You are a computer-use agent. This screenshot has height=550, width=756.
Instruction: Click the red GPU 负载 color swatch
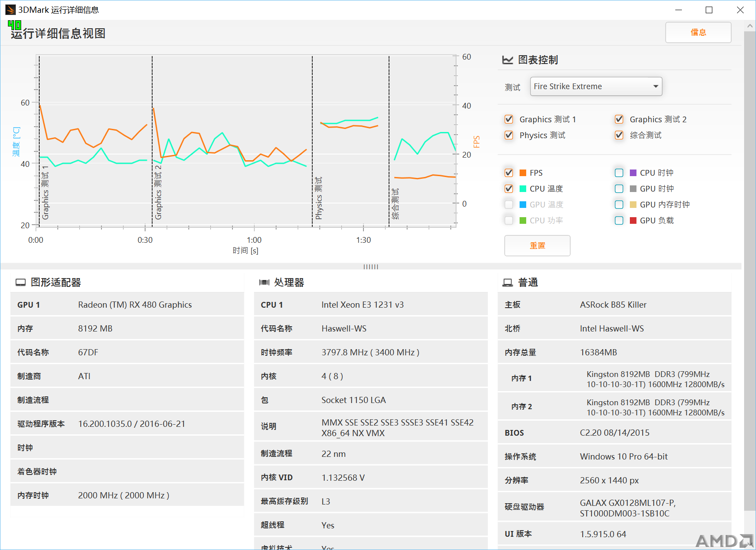[x=633, y=221]
